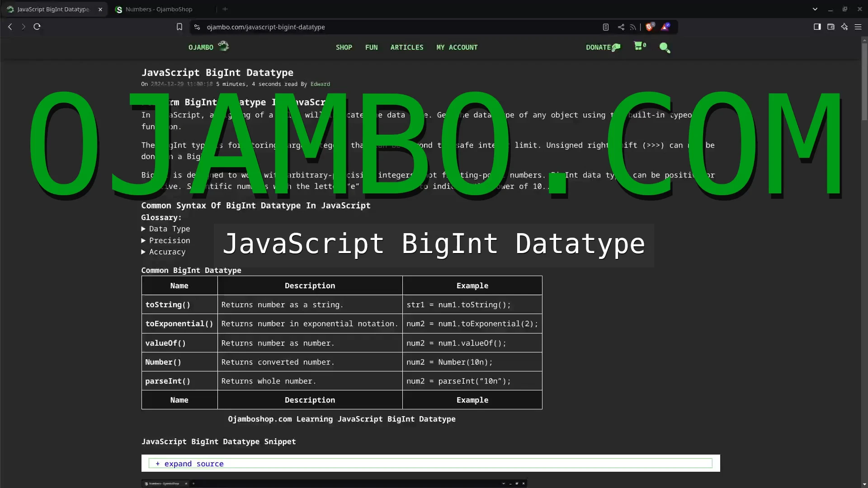Viewport: 868px width, 488px height.
Task: Click the top Description column header
Action: coord(310,286)
